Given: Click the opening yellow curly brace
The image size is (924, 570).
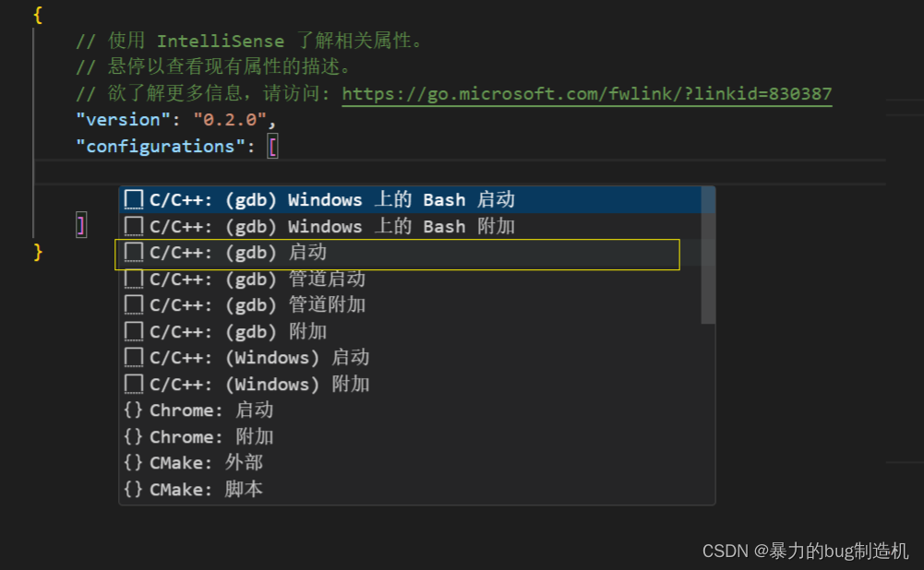Looking at the screenshot, I should coord(38,15).
